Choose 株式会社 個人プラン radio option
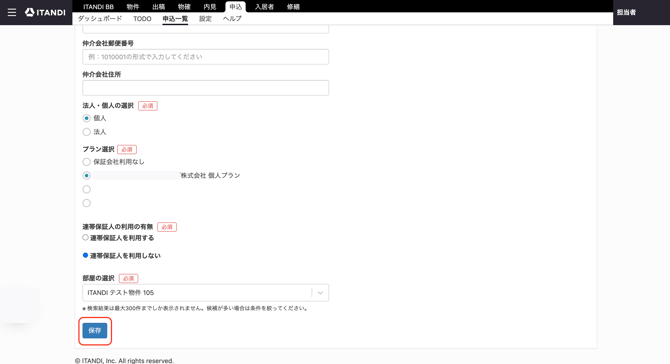Viewport: 670px width, 364px height. [x=86, y=176]
